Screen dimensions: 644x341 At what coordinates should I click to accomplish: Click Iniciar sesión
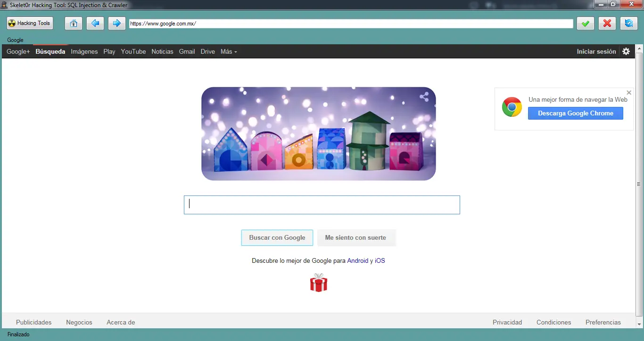596,51
